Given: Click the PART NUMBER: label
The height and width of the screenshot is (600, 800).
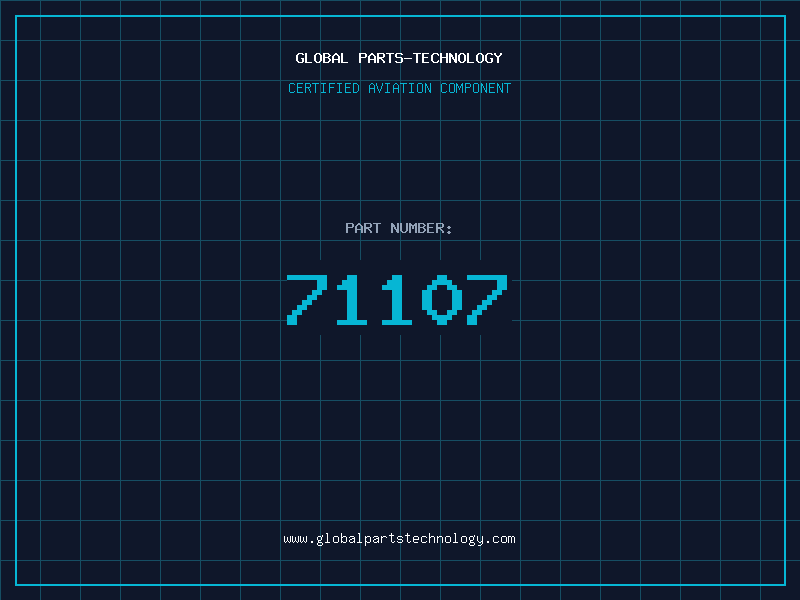Looking at the screenshot, I should click(399, 228).
